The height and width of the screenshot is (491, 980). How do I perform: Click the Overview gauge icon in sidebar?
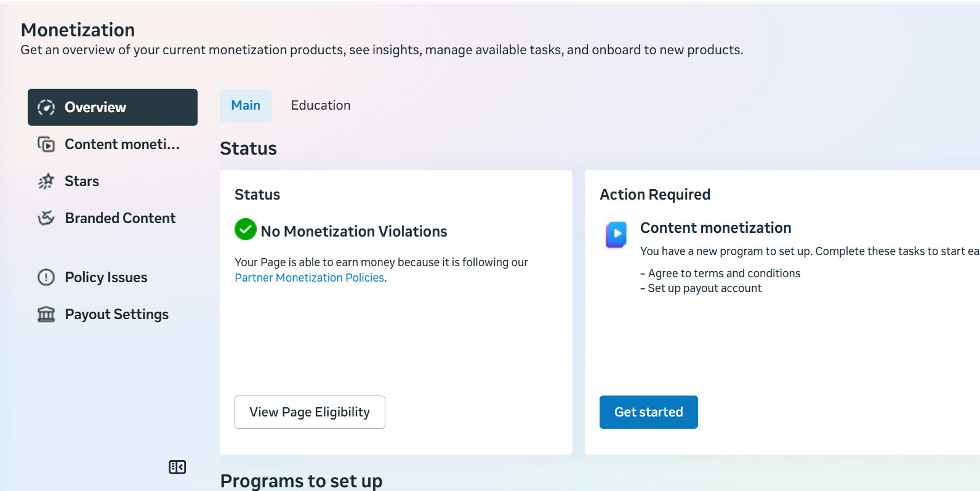(x=46, y=107)
